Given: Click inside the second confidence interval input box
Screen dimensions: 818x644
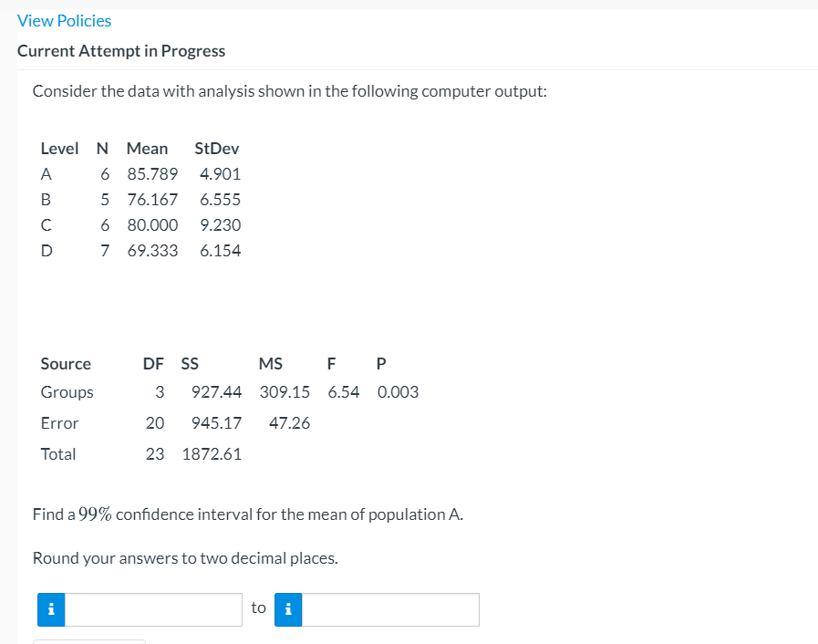Looking at the screenshot, I should pos(392,609).
